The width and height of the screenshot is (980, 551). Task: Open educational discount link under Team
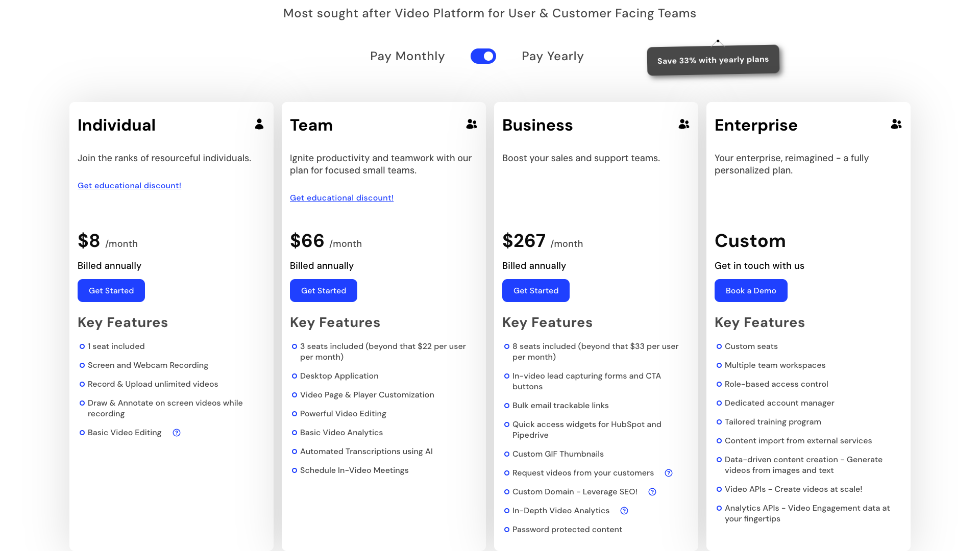tap(341, 197)
